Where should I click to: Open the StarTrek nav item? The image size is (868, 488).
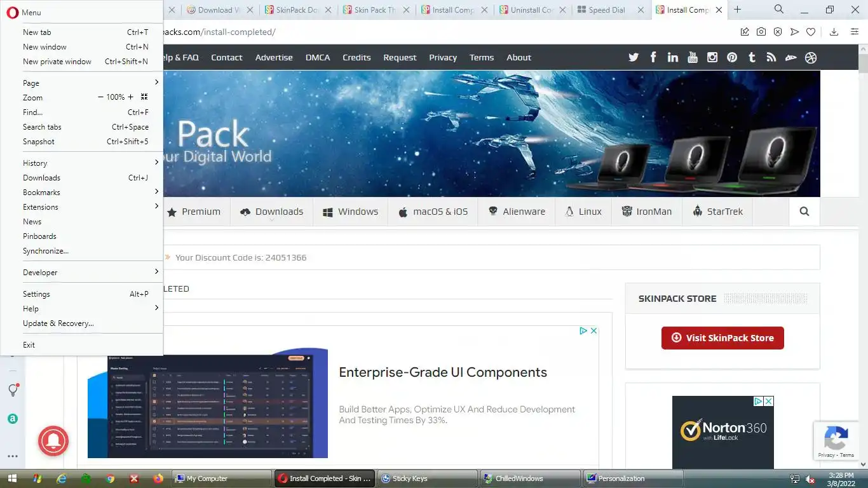click(717, 212)
